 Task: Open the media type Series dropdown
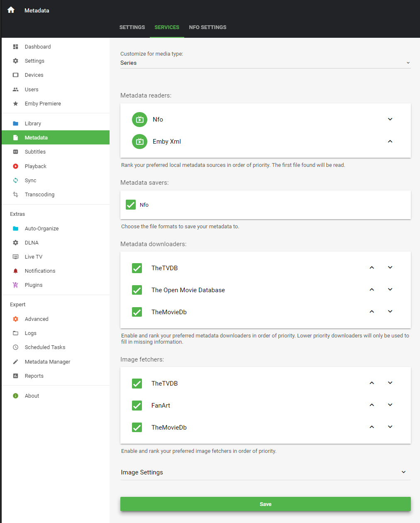coord(265,63)
